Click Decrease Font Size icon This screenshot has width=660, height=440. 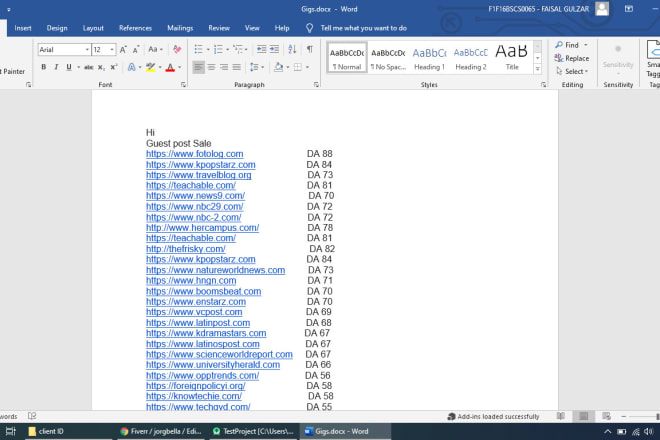coord(136,50)
